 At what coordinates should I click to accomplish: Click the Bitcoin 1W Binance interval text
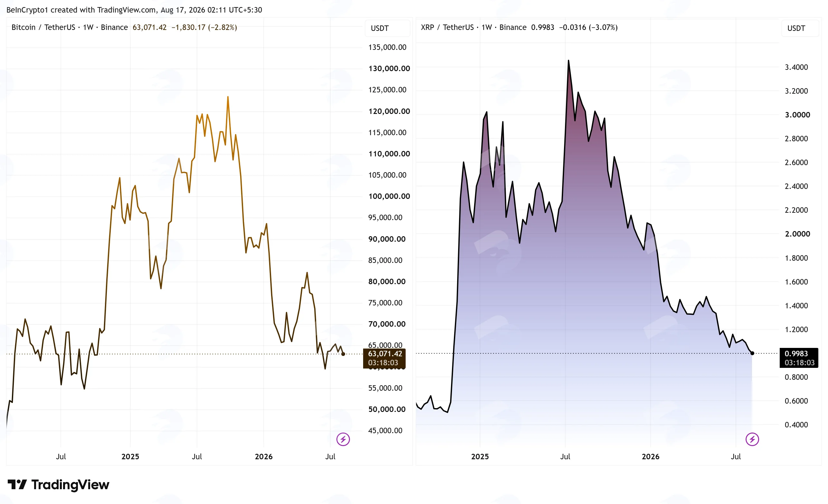pyautogui.click(x=105, y=27)
